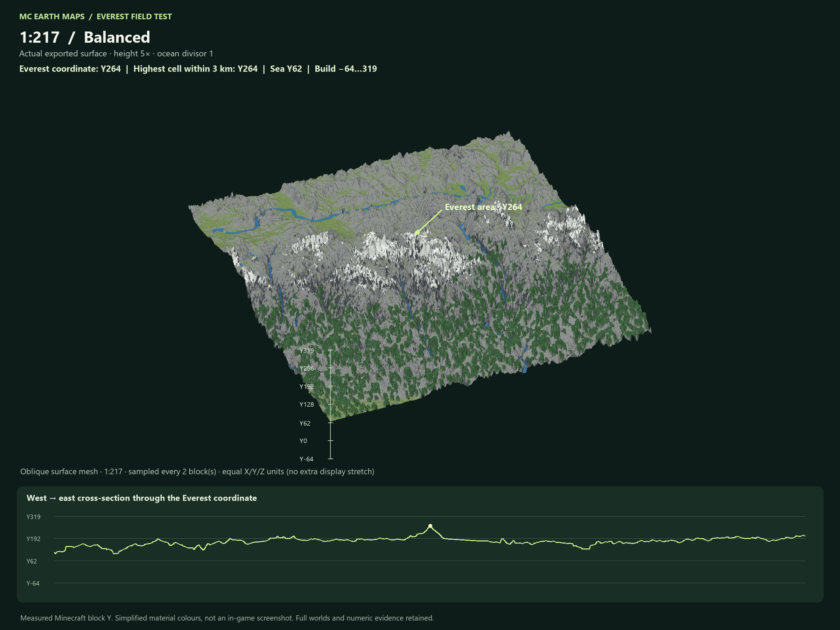840x630 pixels.
Task: Click the Y62 label on vertical mesh scale
Action: point(304,423)
